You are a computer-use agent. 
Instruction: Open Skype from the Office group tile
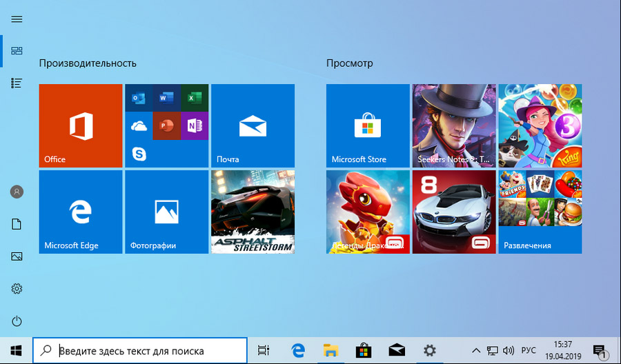pyautogui.click(x=139, y=154)
